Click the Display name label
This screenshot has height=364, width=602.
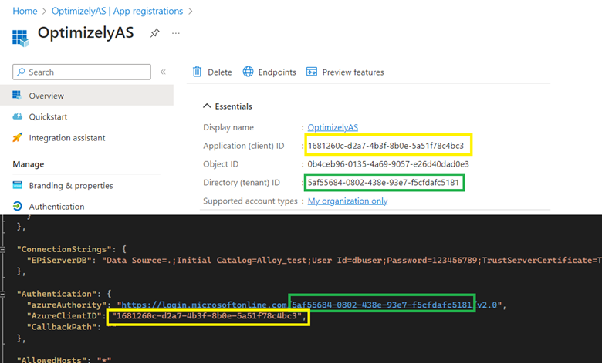(x=228, y=127)
